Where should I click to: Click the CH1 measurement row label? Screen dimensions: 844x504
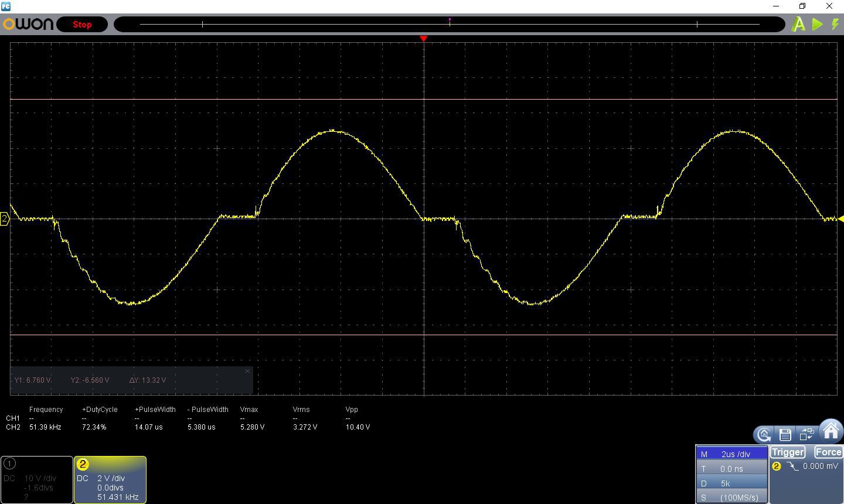[x=12, y=418]
